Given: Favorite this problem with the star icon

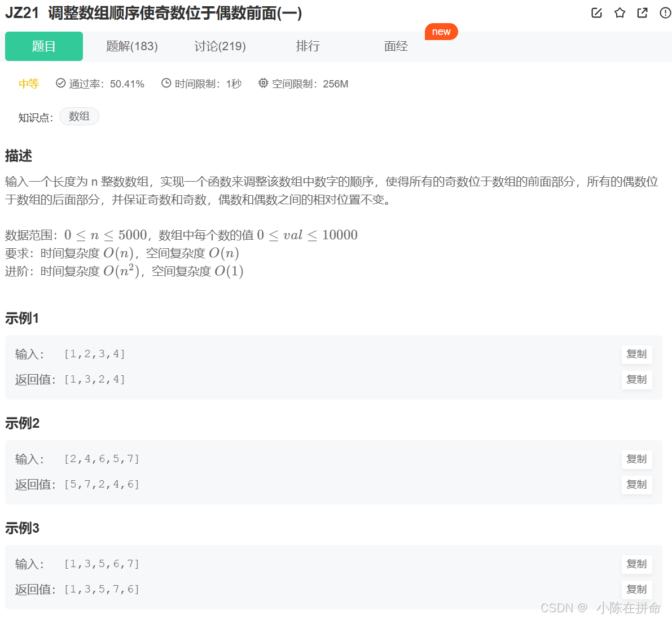Looking at the screenshot, I should click(x=620, y=13).
